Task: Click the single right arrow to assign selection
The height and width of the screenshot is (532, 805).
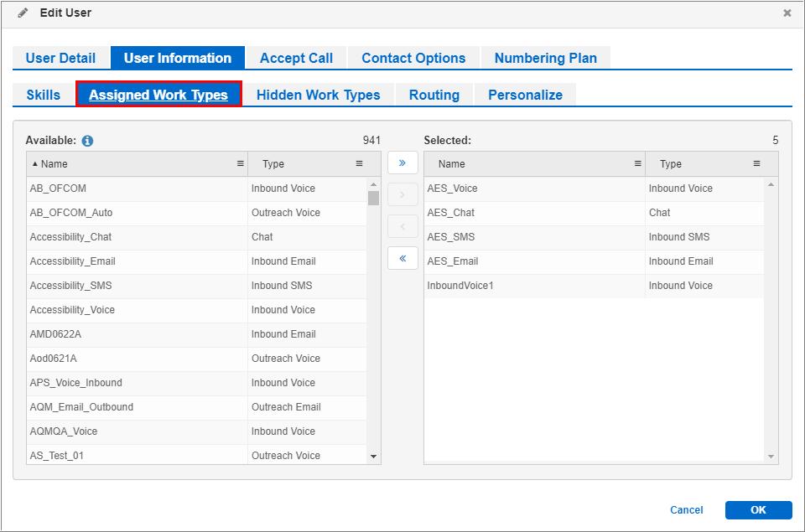Action: pyautogui.click(x=403, y=194)
